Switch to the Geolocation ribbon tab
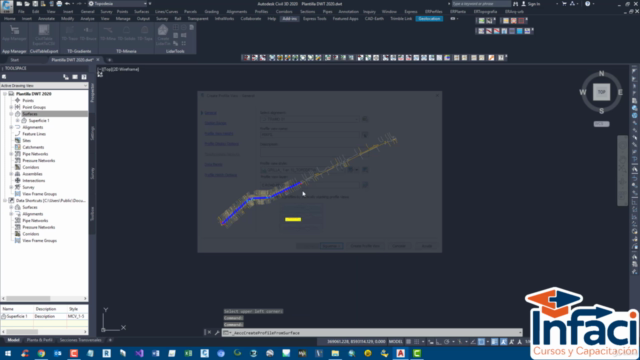This screenshot has width=640, height=360. tap(429, 19)
